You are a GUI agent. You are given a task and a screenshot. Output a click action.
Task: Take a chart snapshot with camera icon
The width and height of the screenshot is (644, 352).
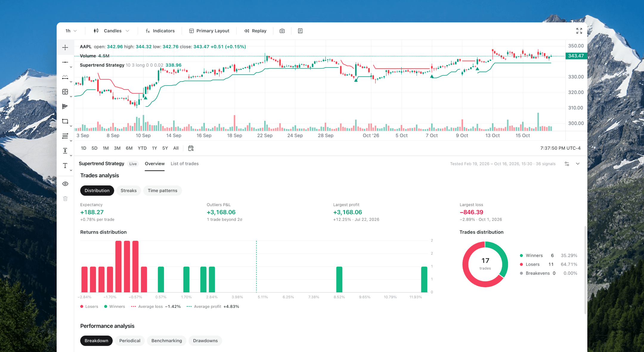point(282,31)
